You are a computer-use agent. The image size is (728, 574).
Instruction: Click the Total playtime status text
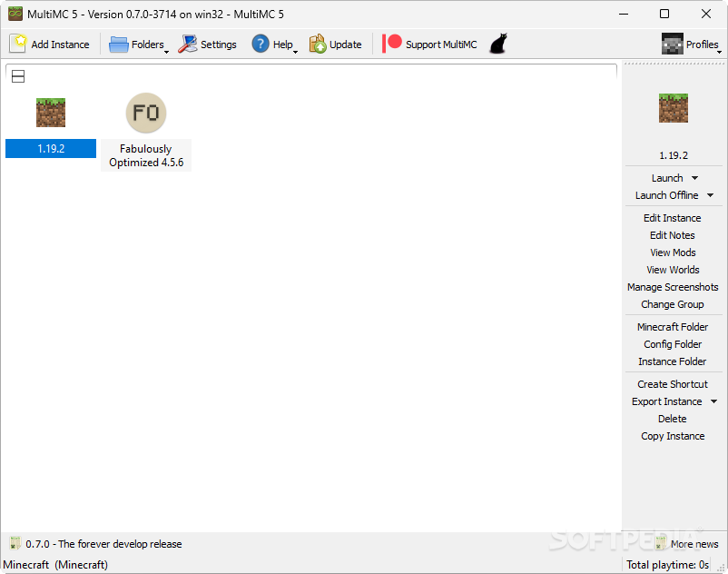[x=667, y=565]
